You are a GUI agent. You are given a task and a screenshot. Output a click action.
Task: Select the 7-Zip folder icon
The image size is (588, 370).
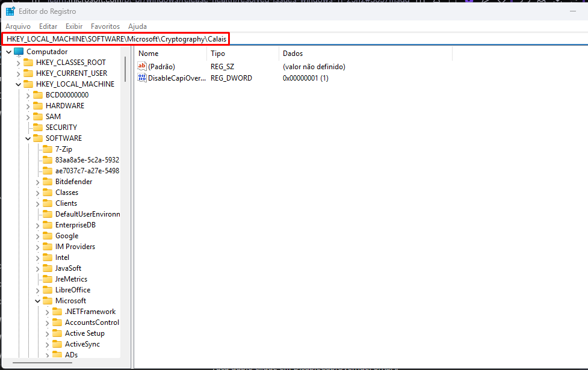(x=48, y=149)
